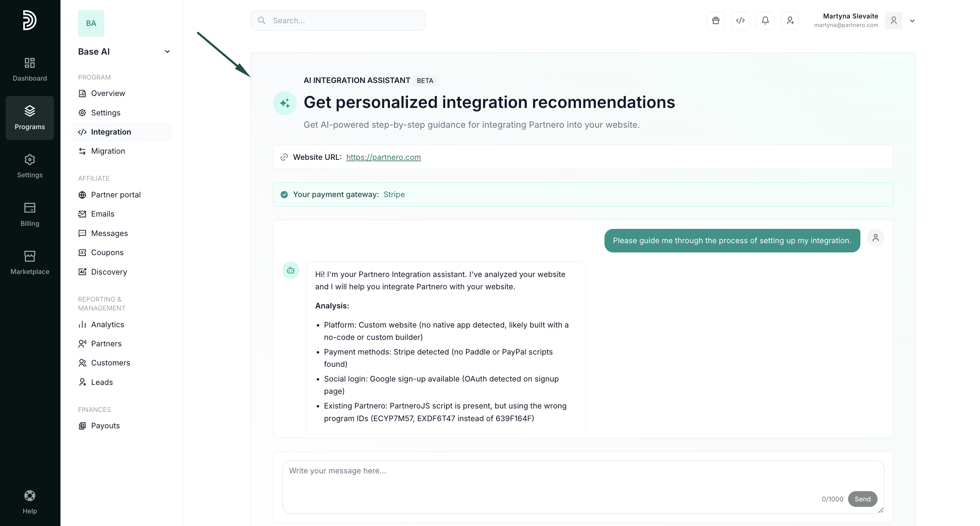
Task: Open account menu chevron beside Martyna Slevaite
Action: click(x=912, y=21)
